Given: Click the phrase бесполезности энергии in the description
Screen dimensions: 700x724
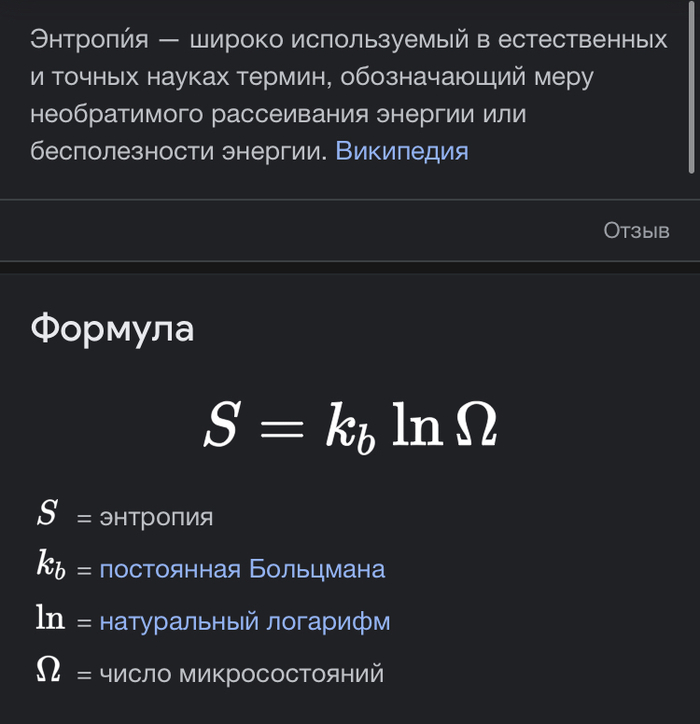Looking at the screenshot, I should point(178,151).
